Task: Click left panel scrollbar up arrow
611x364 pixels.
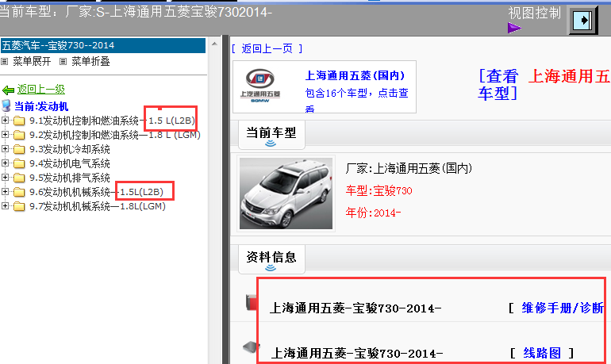Action: coord(214,44)
